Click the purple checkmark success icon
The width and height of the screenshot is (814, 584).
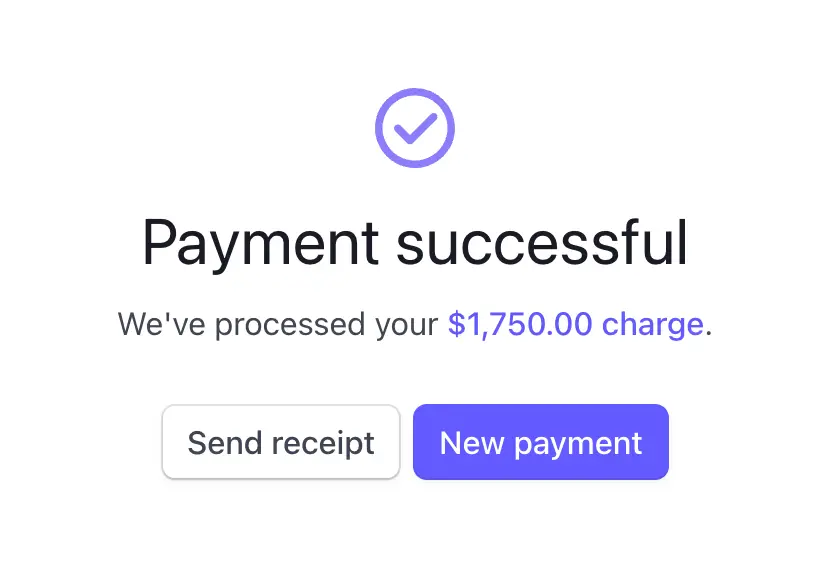point(414,128)
